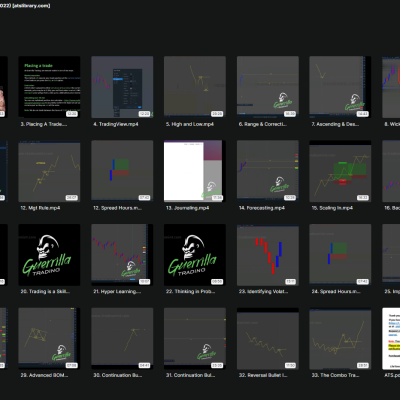Click the file name '20. Trading is a Skill...'

[x=45, y=292]
